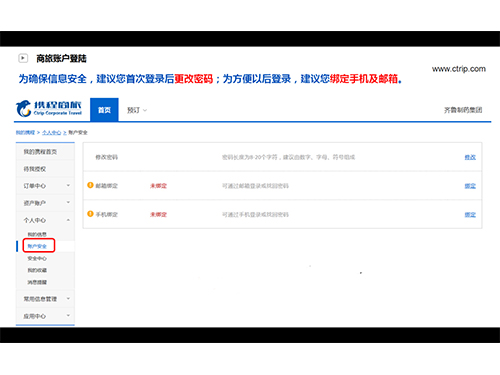The width and height of the screenshot is (500, 375).
Task: Expand the 资产账户 sidebar section
Action: pos(45,203)
